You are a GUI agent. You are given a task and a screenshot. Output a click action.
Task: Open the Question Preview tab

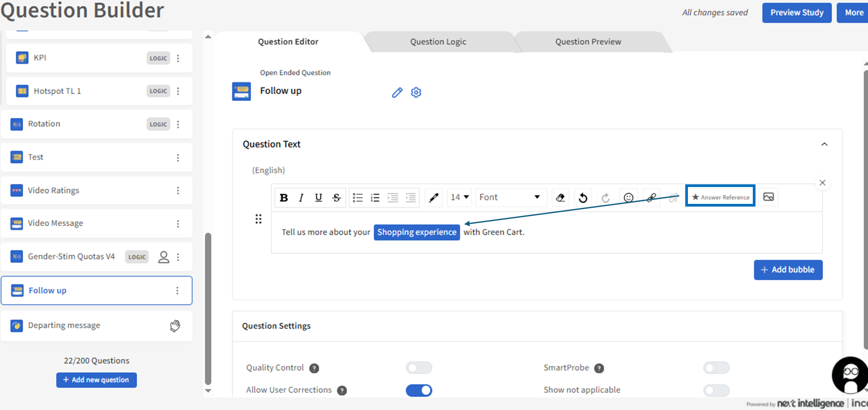pos(588,42)
